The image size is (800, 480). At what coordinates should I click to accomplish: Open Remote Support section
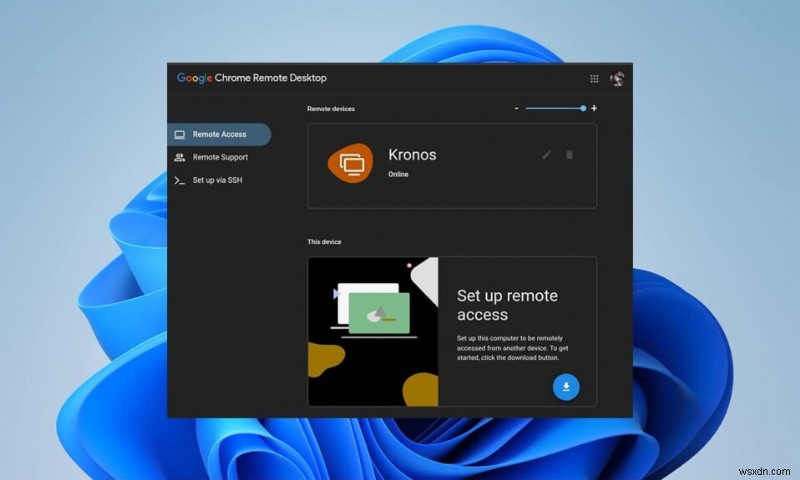pyautogui.click(x=219, y=157)
